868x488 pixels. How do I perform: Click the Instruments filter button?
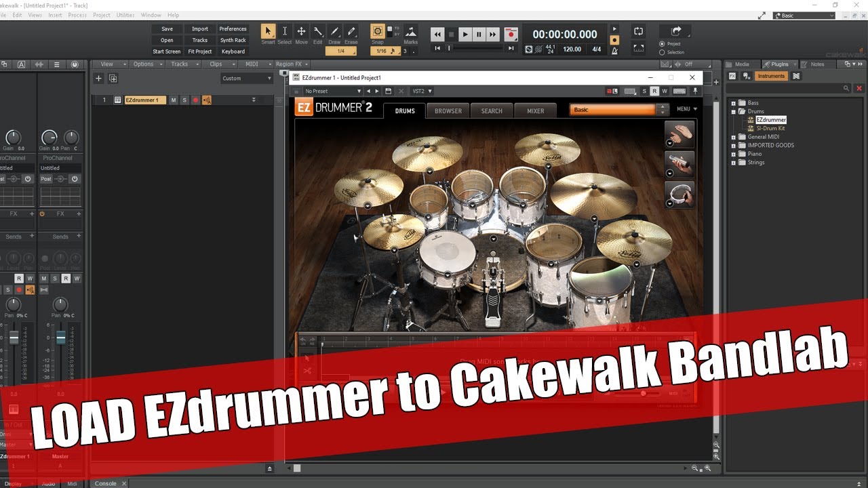[x=771, y=76]
